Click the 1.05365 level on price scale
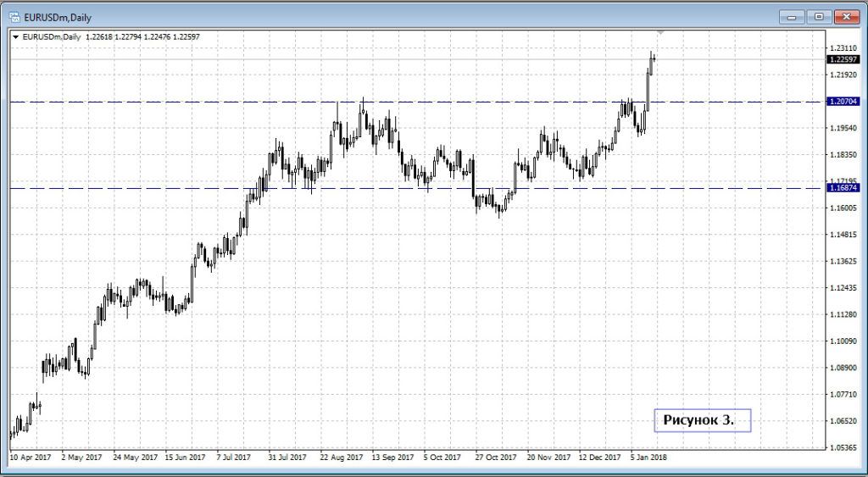Image resolution: width=868 pixels, height=477 pixels. (x=844, y=447)
